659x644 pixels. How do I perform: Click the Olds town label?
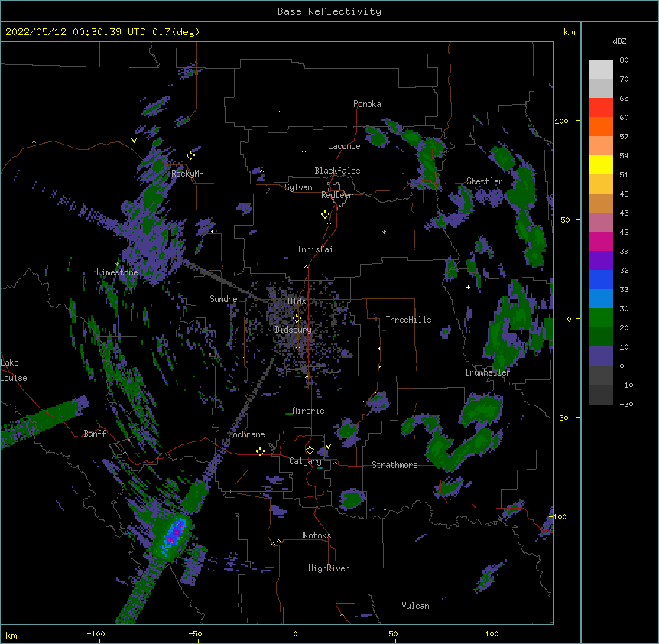point(297,301)
